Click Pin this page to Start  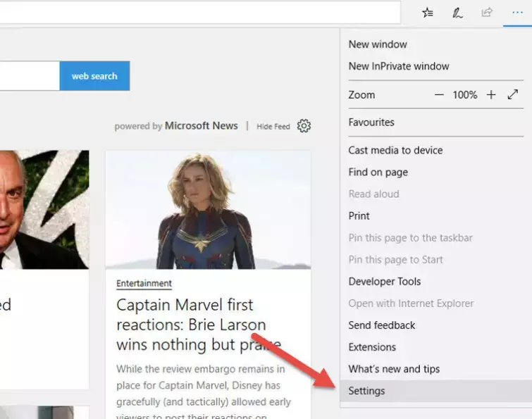click(435, 260)
